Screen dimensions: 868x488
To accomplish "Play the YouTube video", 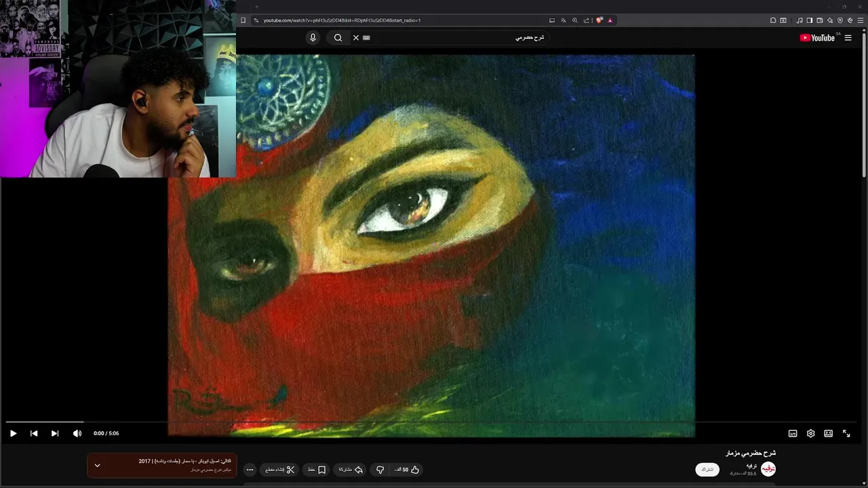I will coord(13,433).
